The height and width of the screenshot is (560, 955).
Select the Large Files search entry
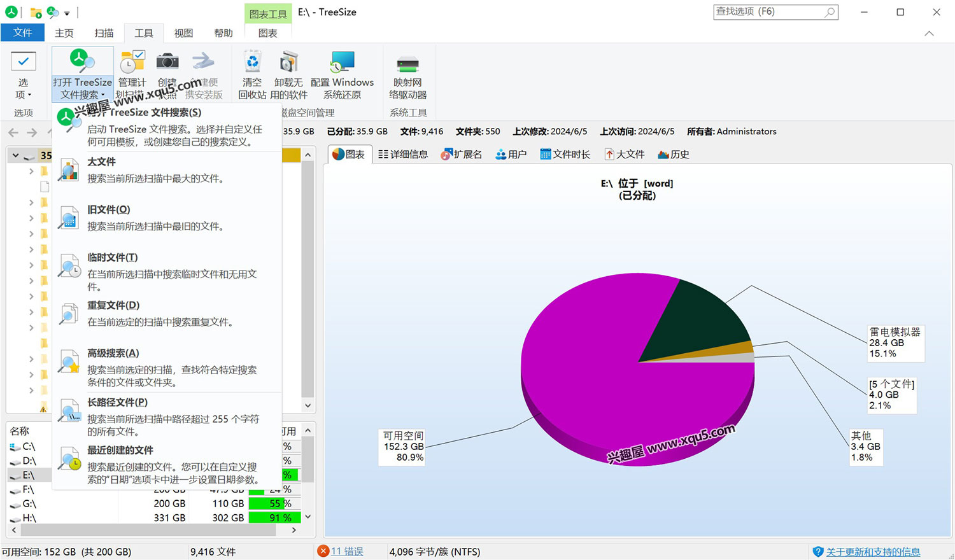[x=167, y=170]
